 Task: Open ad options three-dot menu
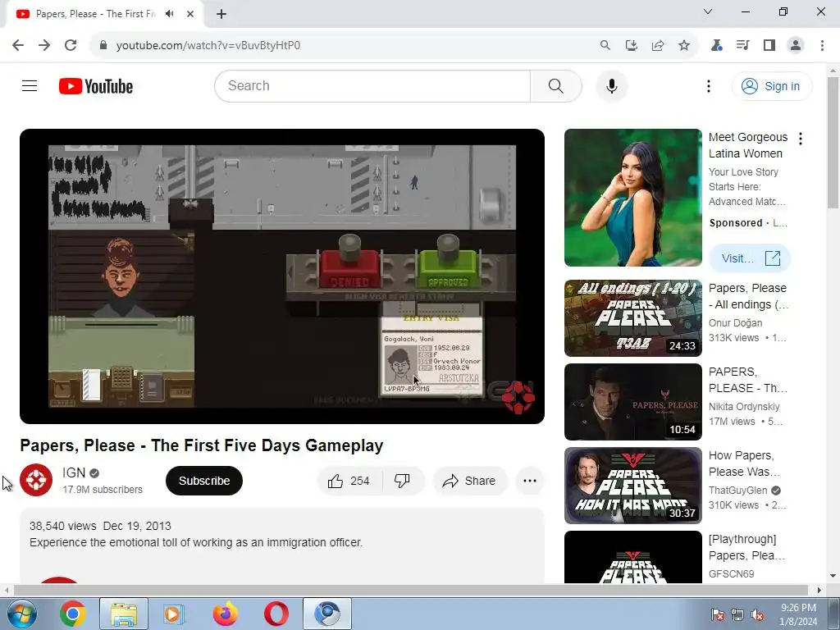pos(801,139)
